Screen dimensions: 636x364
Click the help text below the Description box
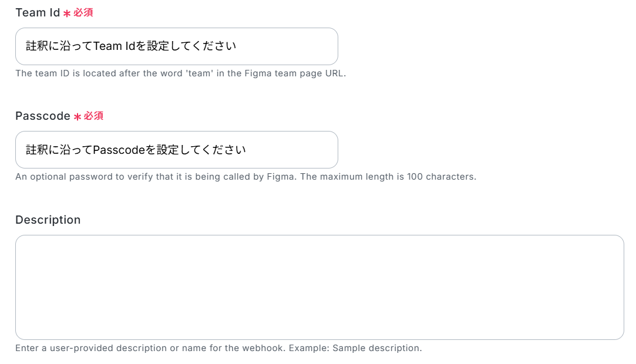coord(218,348)
